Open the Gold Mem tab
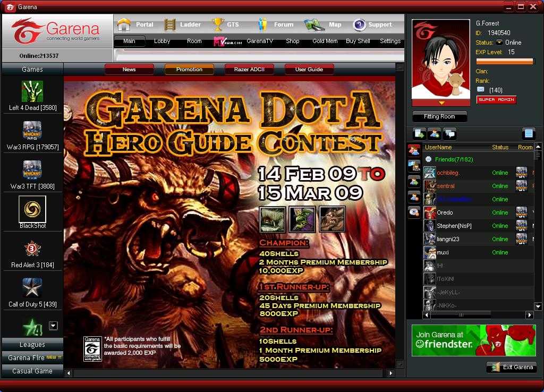The width and height of the screenshot is (544, 392). point(325,41)
